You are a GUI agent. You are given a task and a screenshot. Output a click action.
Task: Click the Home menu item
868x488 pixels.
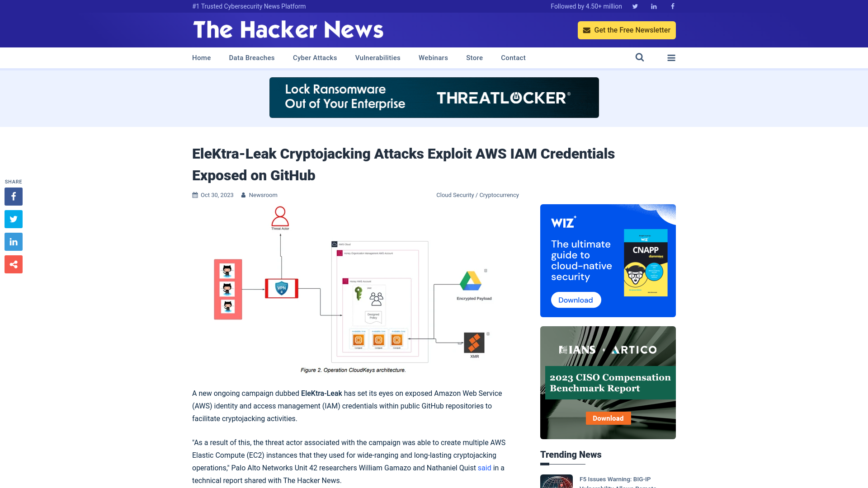202,57
